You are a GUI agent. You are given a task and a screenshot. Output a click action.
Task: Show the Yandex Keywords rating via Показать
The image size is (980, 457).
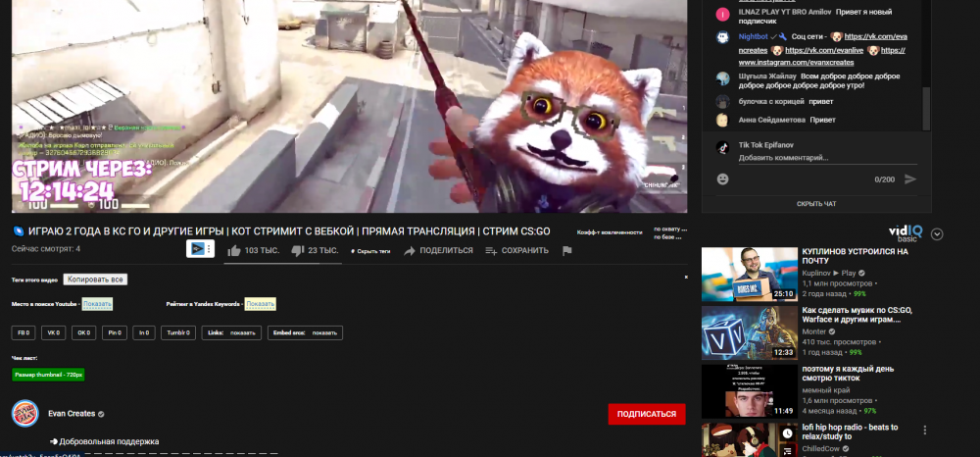point(260,304)
